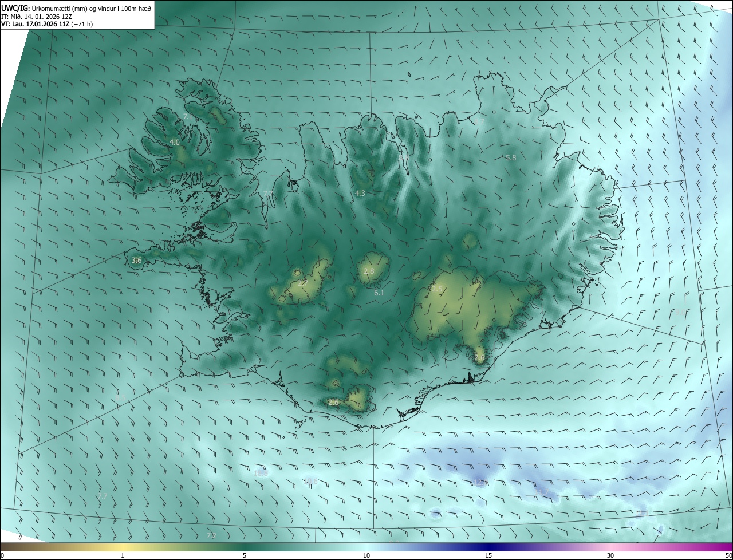Click the 1 tick label on the colorbar

123,555
